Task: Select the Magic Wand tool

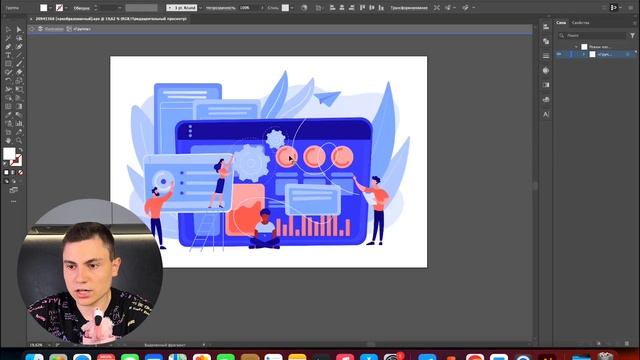Action: coord(8,38)
